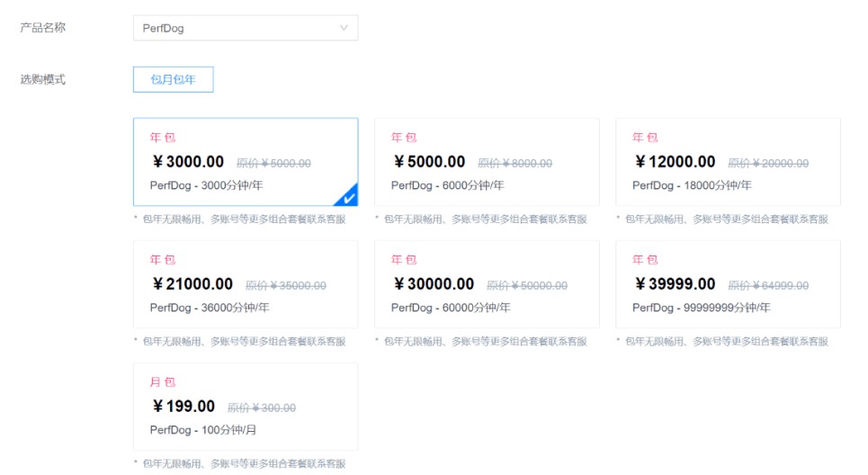Select the ¥3000.00 annual package card
868x475 pixels.
point(246,162)
